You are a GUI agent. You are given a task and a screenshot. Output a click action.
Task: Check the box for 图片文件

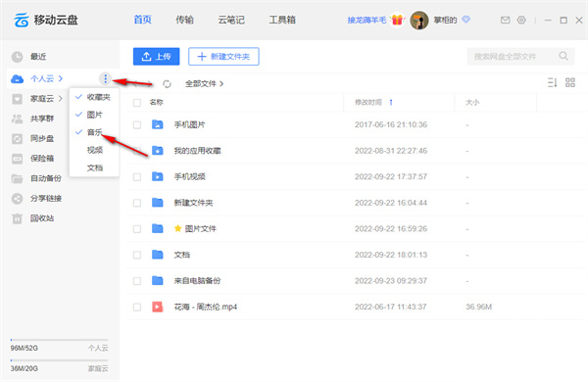137,228
